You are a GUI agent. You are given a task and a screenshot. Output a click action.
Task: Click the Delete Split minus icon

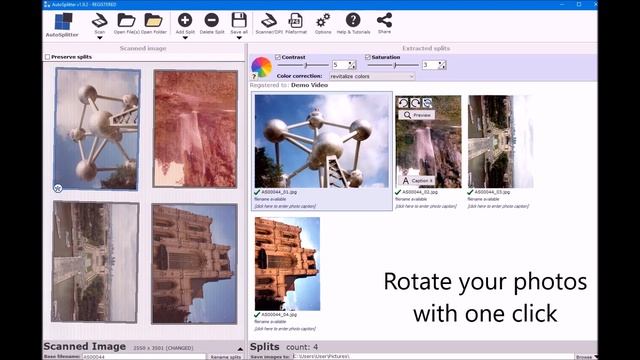(211, 20)
